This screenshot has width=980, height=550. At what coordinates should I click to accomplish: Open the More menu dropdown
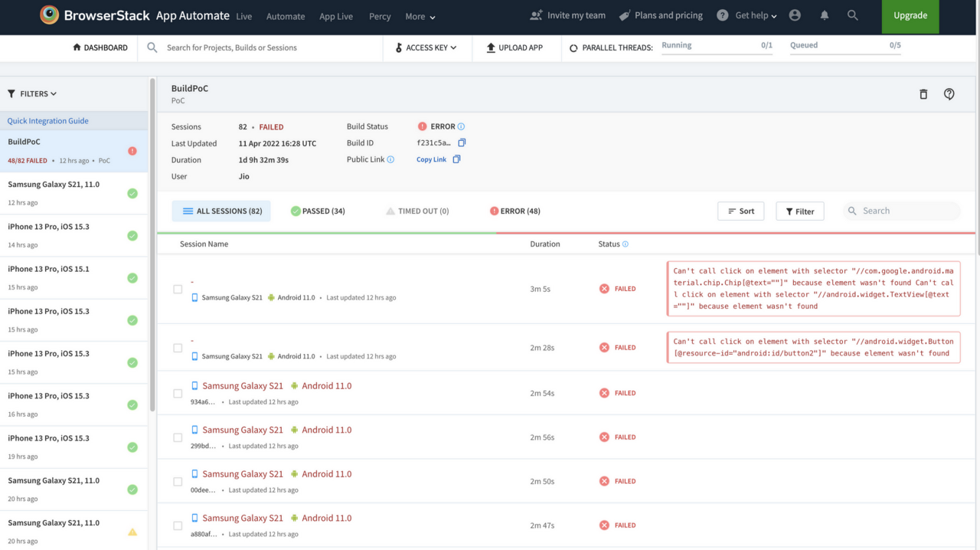pos(420,16)
